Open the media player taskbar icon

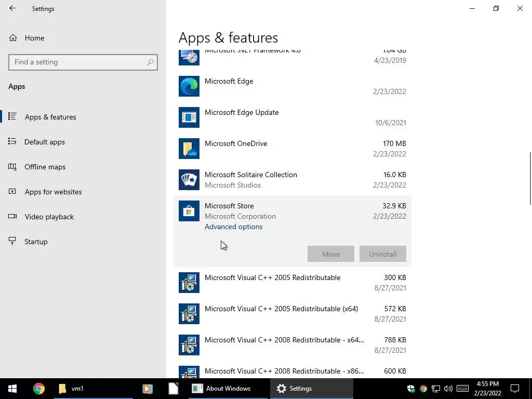point(147,389)
